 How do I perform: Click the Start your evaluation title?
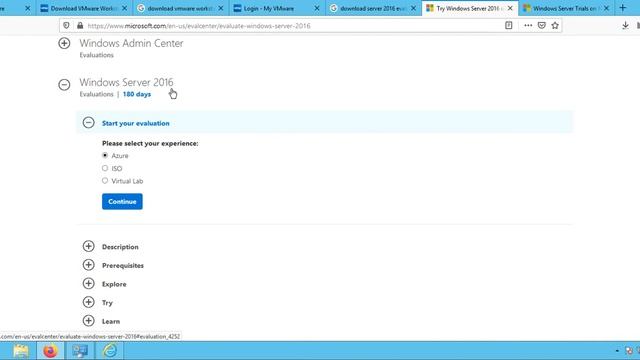(136, 123)
